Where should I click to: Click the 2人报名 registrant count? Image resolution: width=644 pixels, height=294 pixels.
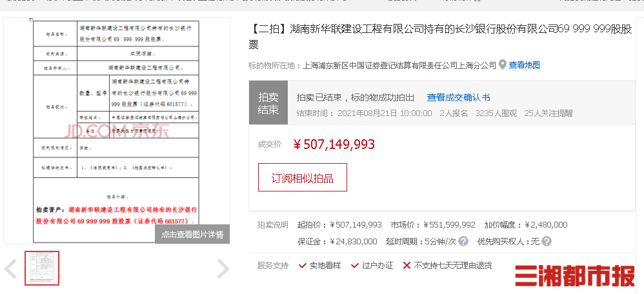click(454, 113)
